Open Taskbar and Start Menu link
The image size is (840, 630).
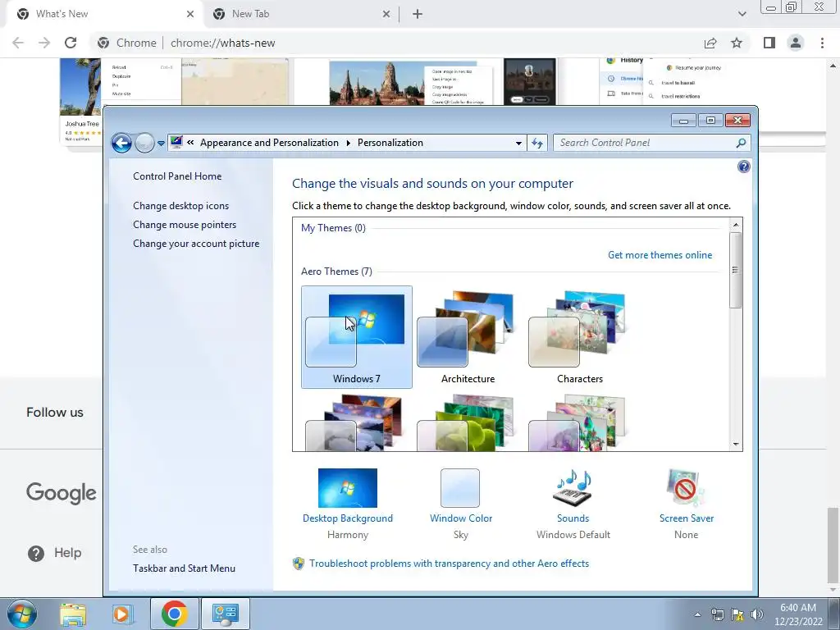[185, 568]
